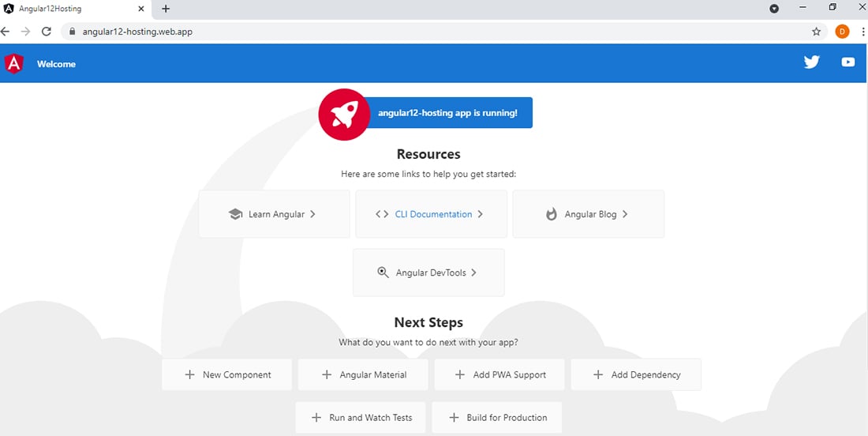Screen dimensions: 868x436
Task: Select the Angular Material next step
Action: 363,374
